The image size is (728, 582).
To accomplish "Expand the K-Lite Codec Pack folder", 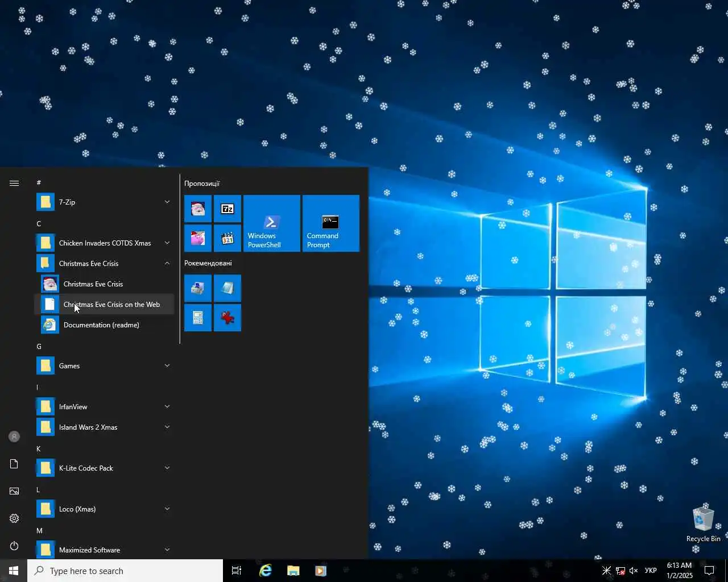I will pos(105,468).
